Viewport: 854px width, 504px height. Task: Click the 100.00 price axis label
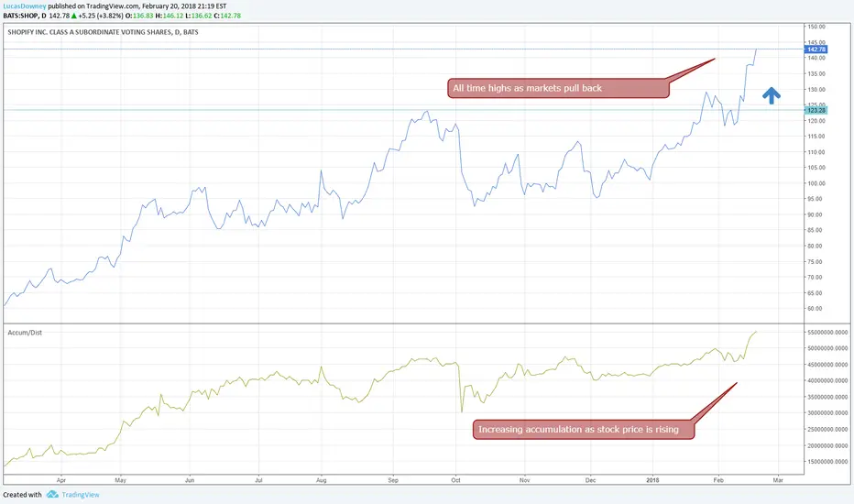click(x=816, y=183)
